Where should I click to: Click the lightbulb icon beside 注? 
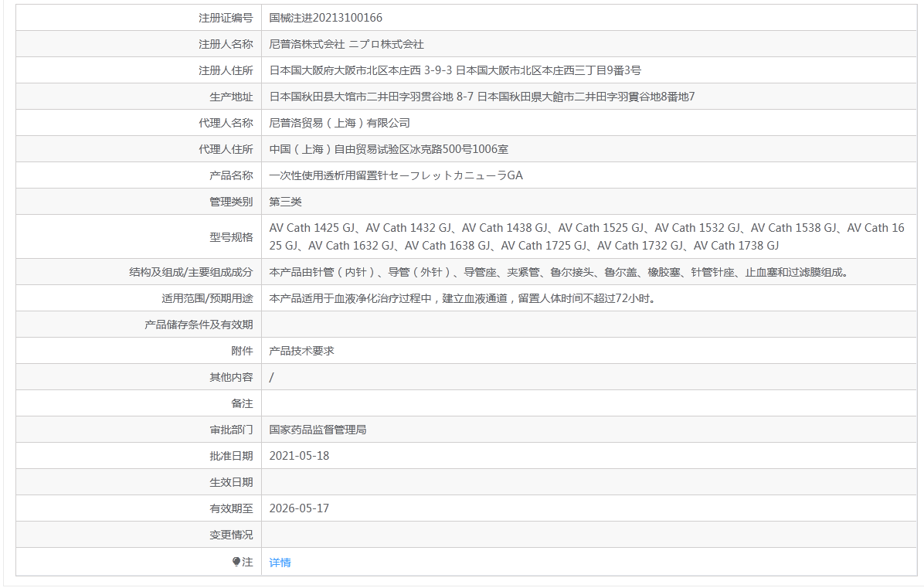(x=236, y=562)
